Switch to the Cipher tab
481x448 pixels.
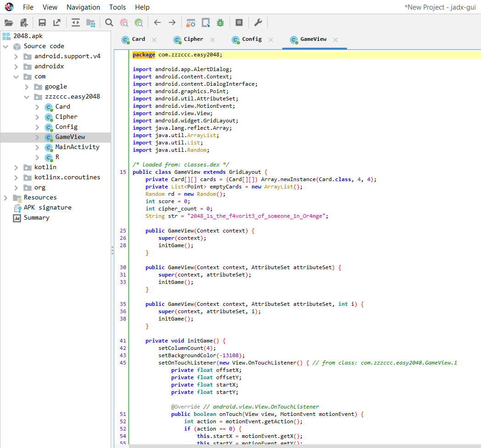pos(193,39)
